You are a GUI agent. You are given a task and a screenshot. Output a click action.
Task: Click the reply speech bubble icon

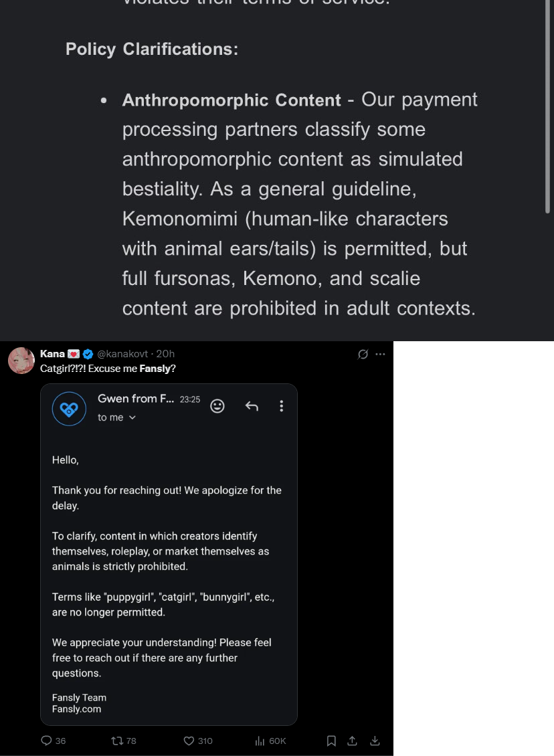tap(46, 741)
